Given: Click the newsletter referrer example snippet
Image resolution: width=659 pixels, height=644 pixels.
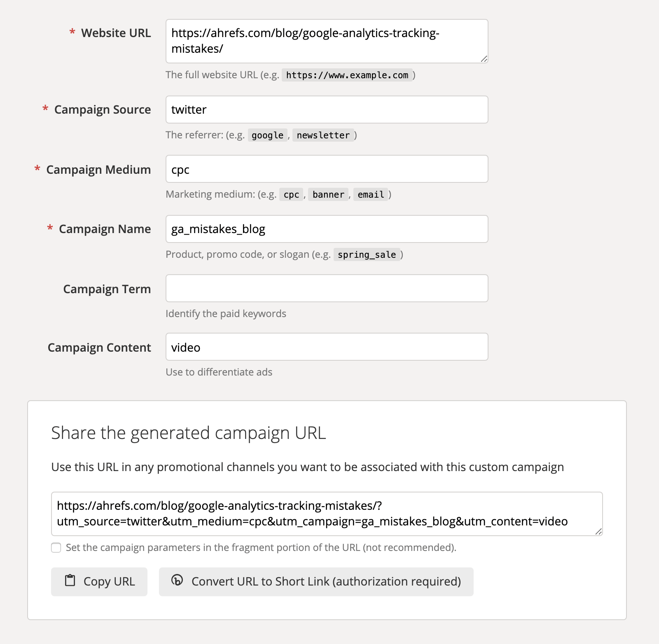Looking at the screenshot, I should (x=323, y=135).
